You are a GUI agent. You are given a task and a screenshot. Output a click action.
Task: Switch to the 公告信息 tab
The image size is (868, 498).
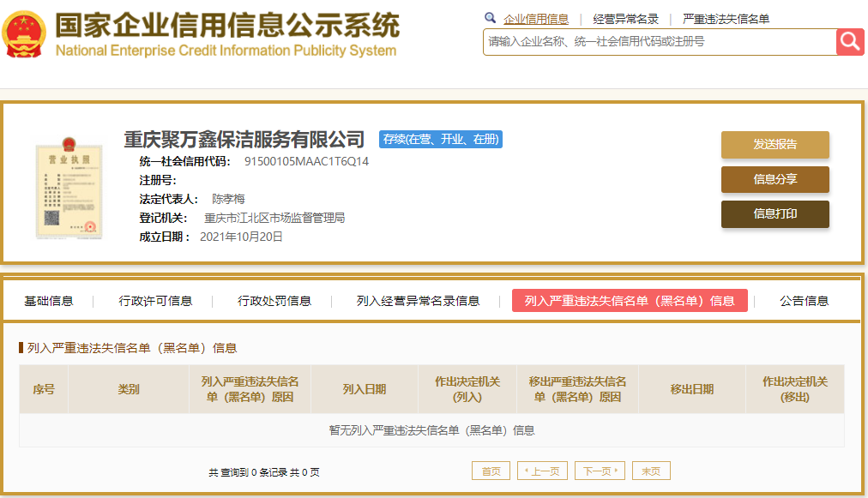pos(805,301)
